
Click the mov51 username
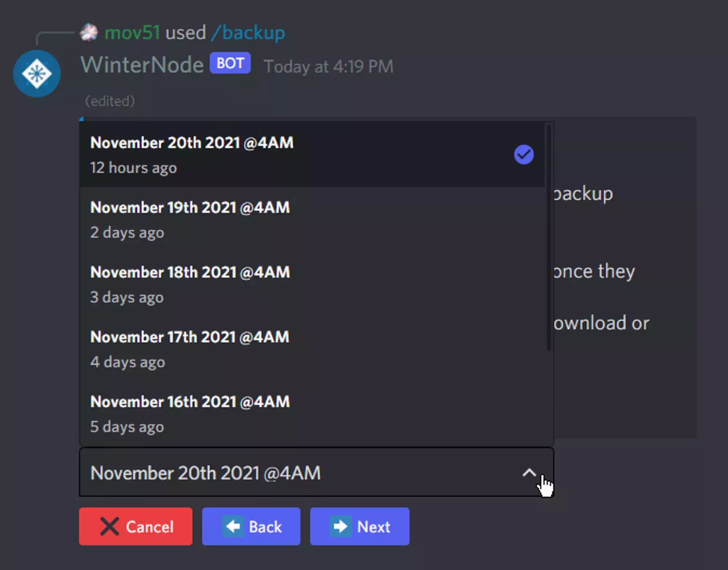(131, 32)
